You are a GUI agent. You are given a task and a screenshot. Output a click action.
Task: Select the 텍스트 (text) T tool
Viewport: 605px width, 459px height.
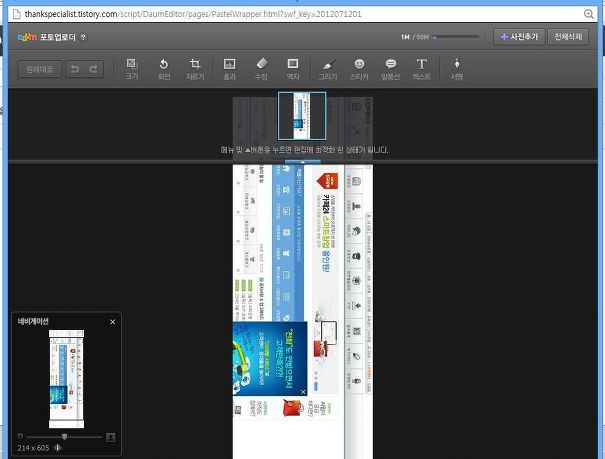pos(422,69)
